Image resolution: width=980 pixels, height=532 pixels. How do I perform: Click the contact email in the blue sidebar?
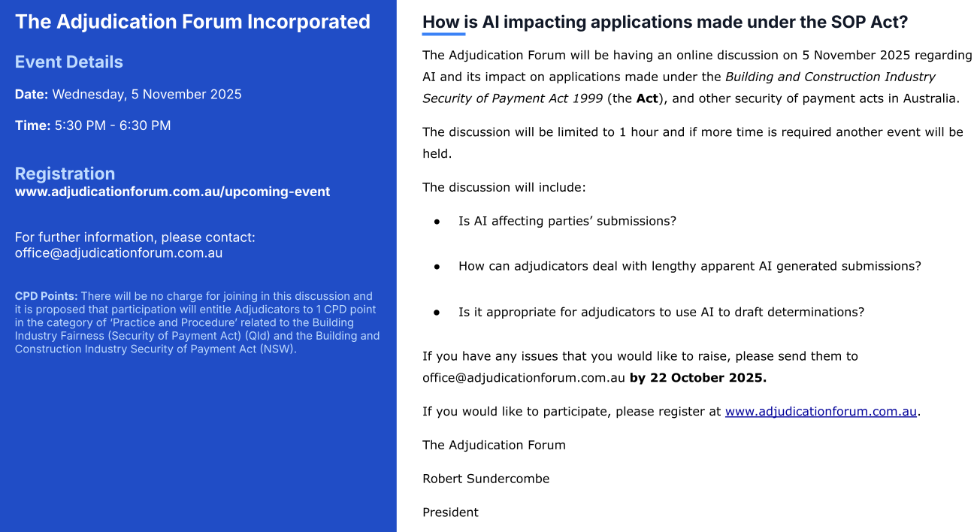point(119,253)
